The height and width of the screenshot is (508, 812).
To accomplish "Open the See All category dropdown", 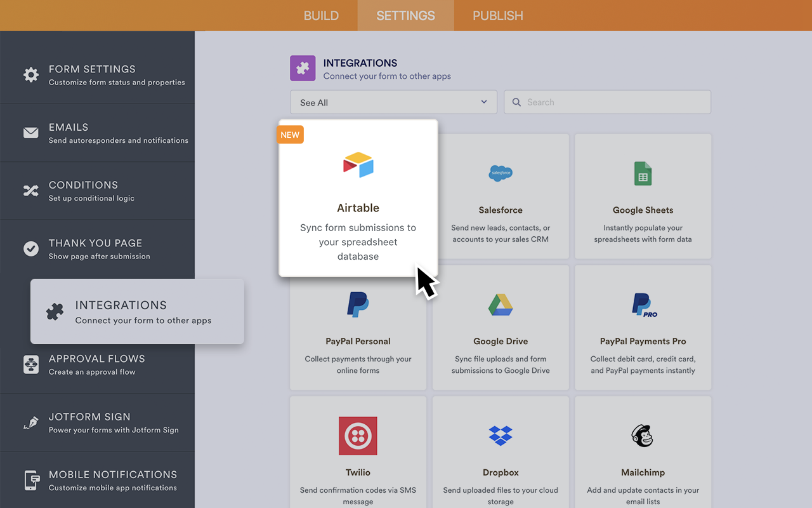I will click(x=393, y=102).
